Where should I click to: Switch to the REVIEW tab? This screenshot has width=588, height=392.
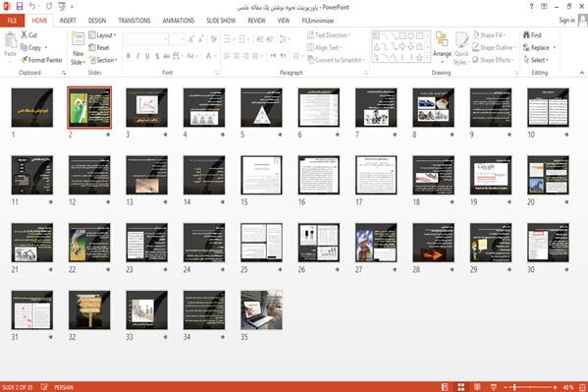tap(256, 21)
